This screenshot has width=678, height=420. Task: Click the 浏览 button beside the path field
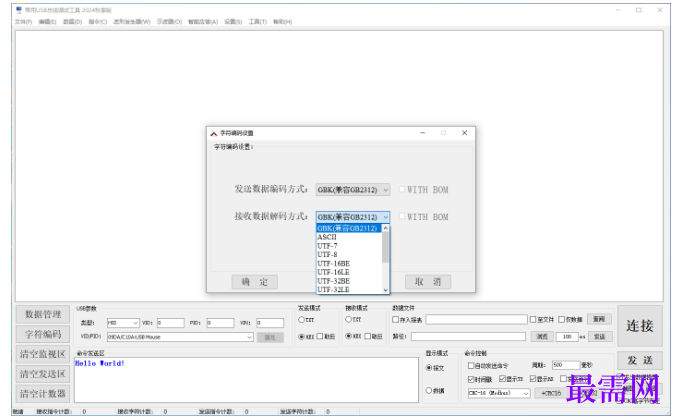click(x=542, y=336)
